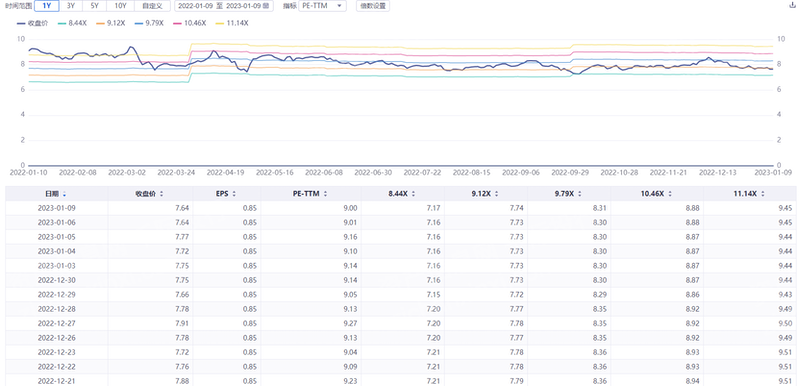The width and height of the screenshot is (800, 386).
Task: Click the 倍数设置 button
Action: pos(372,6)
